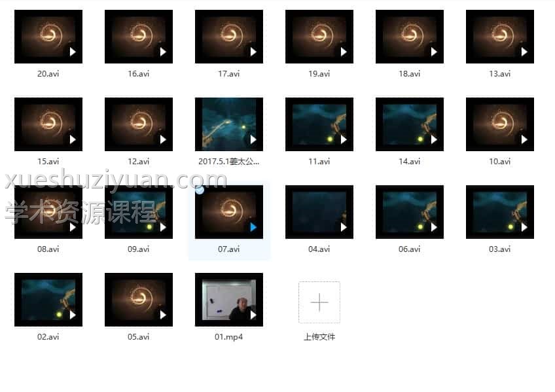Select the 14.avi video thumbnail

click(409, 124)
